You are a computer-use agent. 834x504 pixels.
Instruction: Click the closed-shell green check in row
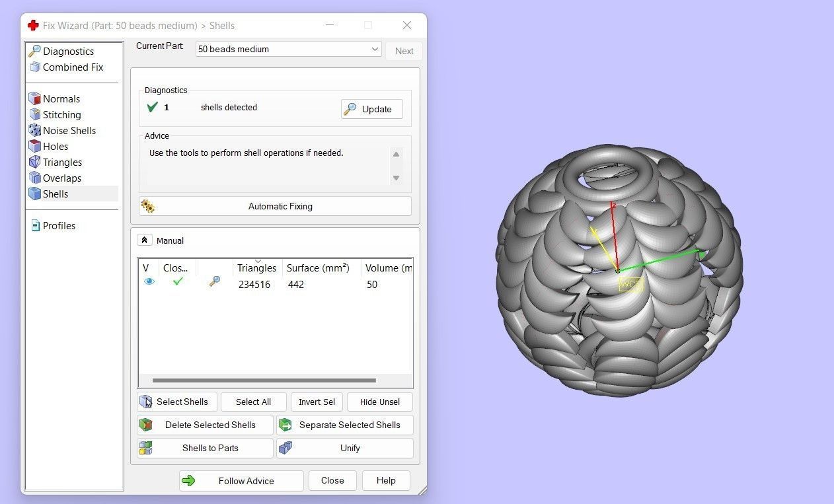(x=177, y=281)
